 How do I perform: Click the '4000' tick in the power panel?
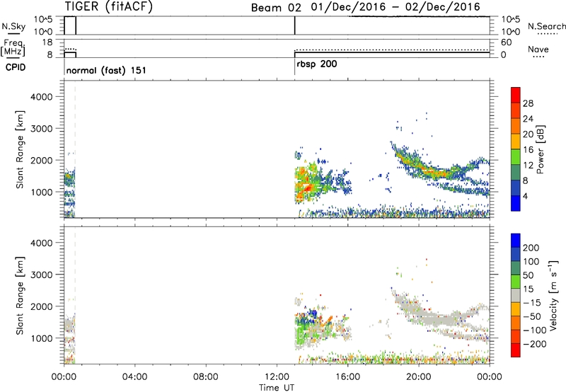[x=42, y=97]
